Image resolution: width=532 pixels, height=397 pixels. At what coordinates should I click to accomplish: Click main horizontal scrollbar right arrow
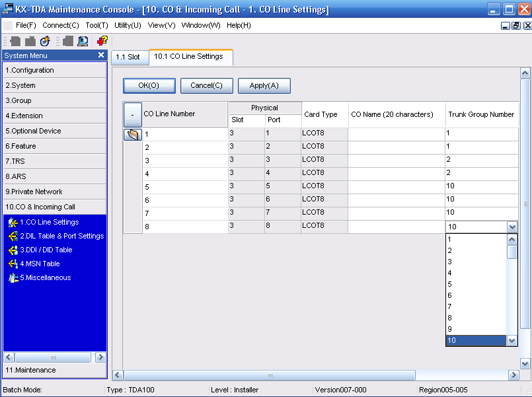513,375
